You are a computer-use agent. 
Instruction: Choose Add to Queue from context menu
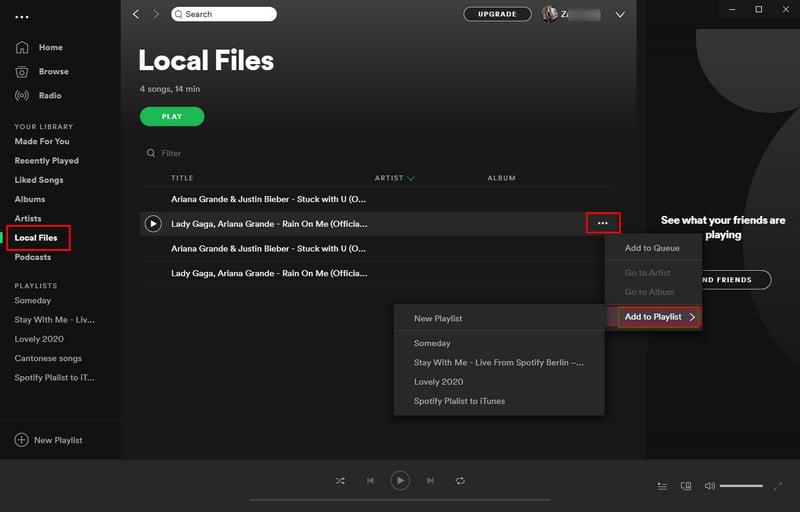(653, 248)
